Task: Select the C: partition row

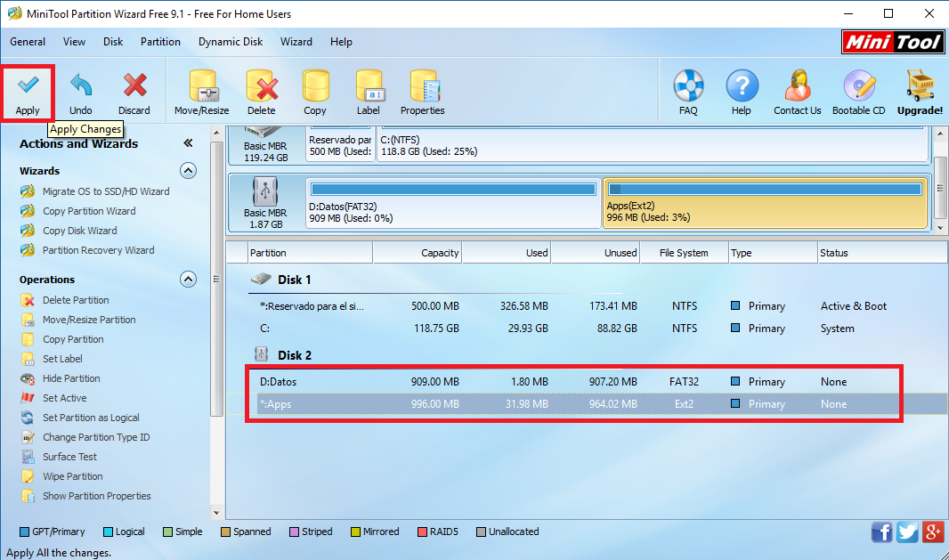Action: (587, 329)
